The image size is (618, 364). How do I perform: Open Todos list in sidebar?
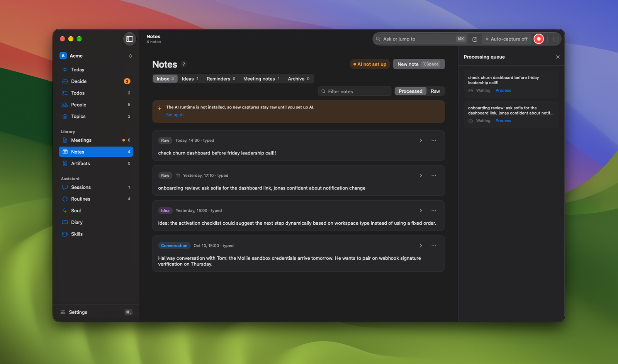pyautogui.click(x=96, y=93)
